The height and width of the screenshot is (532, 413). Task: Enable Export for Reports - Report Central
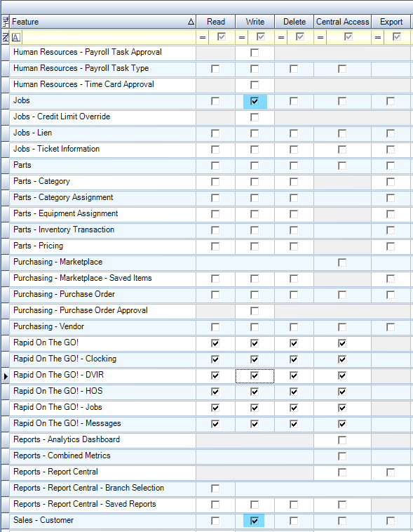[x=391, y=472]
